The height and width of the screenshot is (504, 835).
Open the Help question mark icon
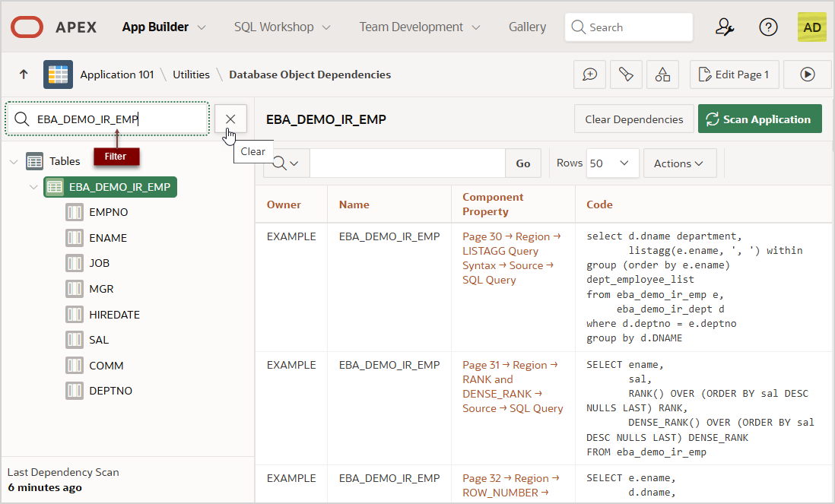coord(768,27)
